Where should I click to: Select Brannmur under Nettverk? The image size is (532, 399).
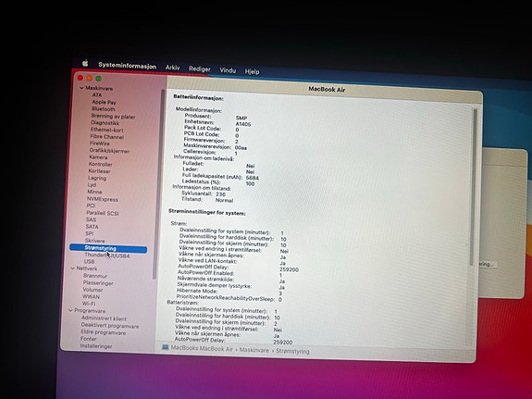[95, 276]
